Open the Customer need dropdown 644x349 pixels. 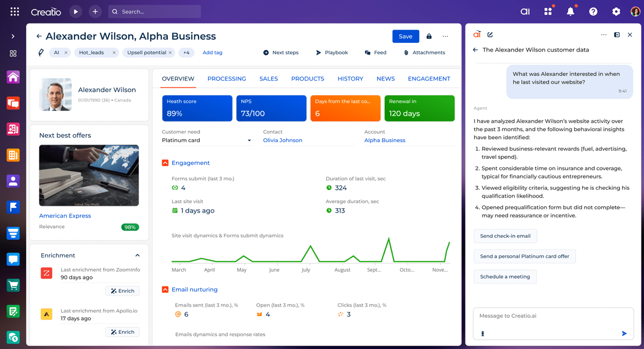(249, 141)
